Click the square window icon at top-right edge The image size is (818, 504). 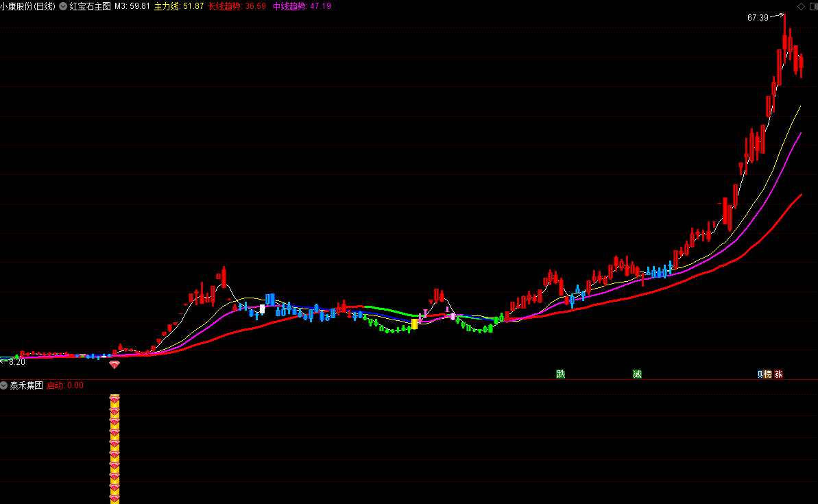[814, 6]
